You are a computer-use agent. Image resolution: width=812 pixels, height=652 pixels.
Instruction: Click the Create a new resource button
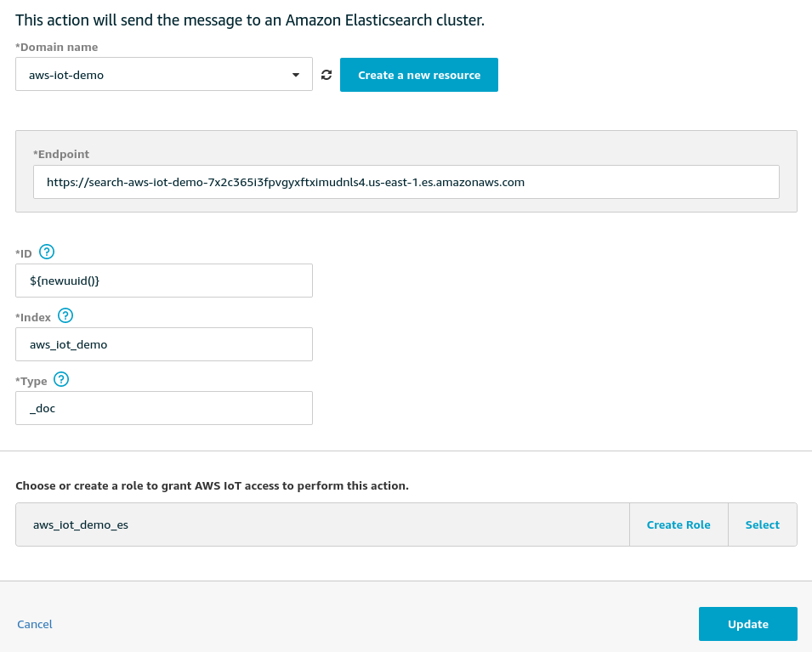click(419, 74)
